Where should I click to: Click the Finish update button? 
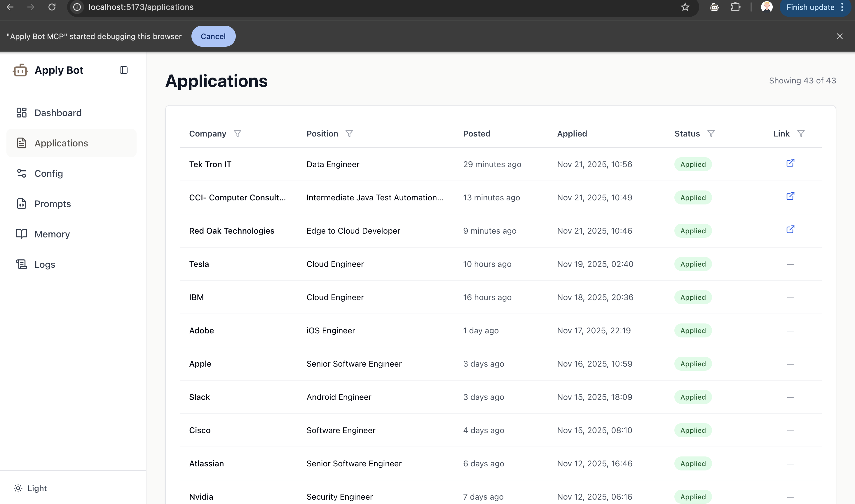[x=809, y=7]
